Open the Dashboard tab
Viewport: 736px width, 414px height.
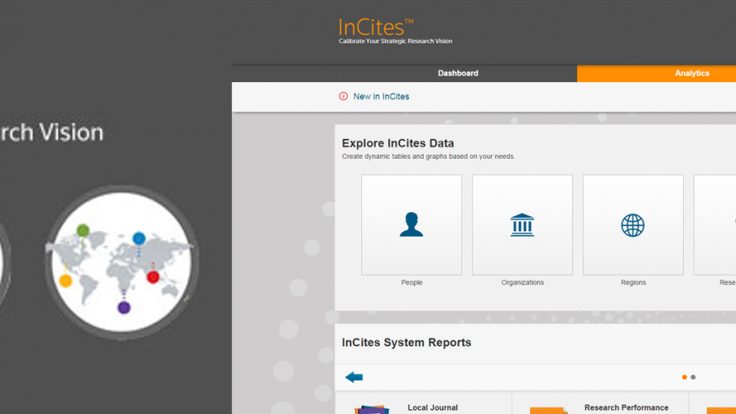458,73
